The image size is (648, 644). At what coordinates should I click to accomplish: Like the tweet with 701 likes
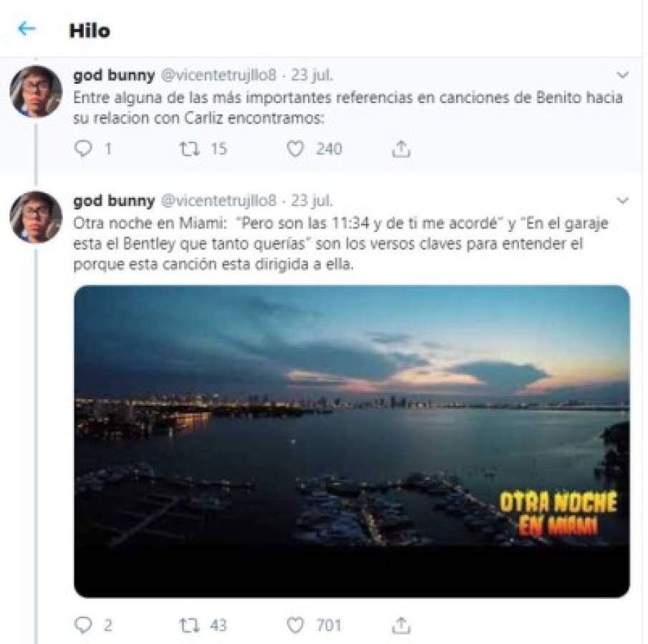pos(295,625)
